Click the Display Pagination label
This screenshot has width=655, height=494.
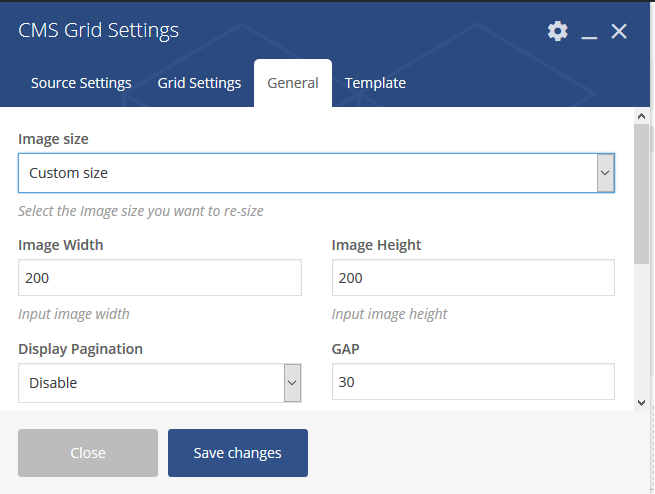pos(81,349)
